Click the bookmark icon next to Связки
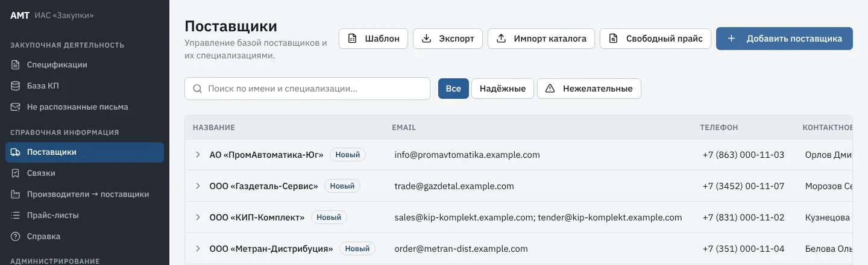The width and height of the screenshot is (868, 265). (x=16, y=173)
